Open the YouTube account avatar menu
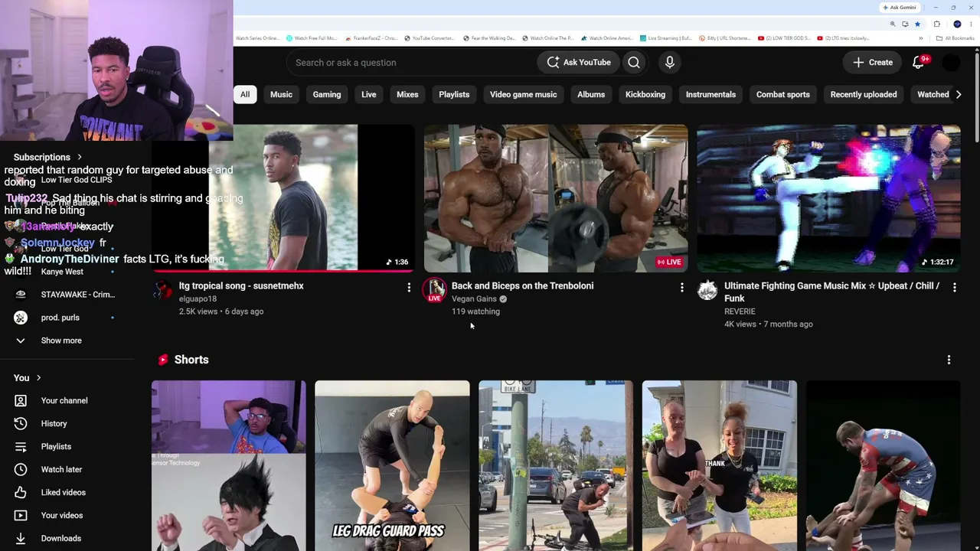This screenshot has height=551, width=980. click(x=951, y=63)
